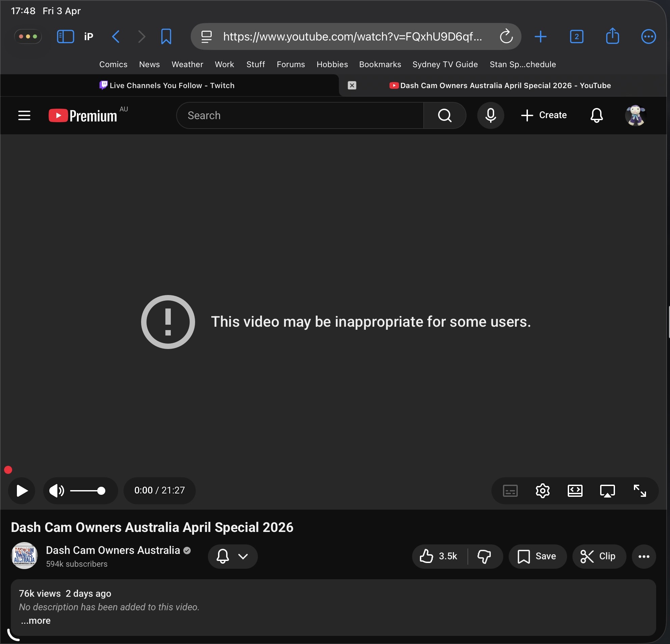The width and height of the screenshot is (670, 644).
Task: Click the browser share icon
Action: coord(612,36)
